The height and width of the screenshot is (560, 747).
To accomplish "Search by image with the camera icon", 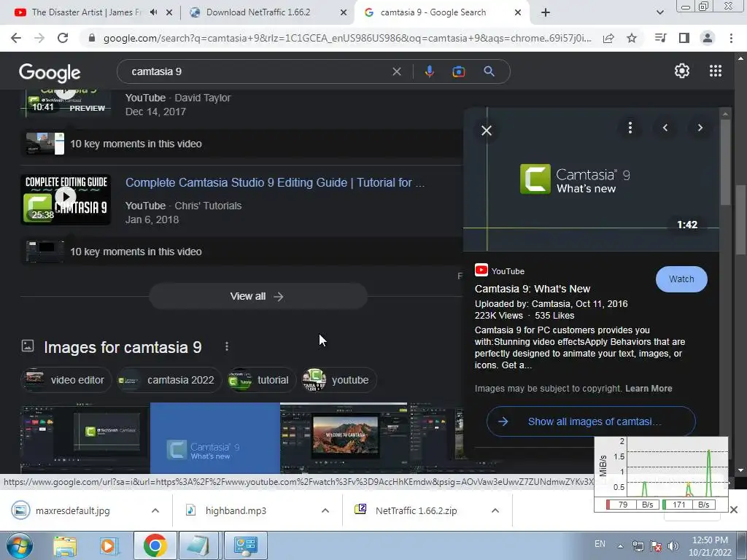I will (459, 71).
